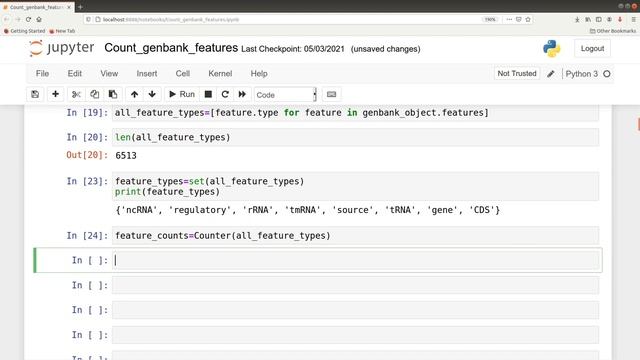Insert a new cell below with the plus icon
Viewport: 640px width, 360px height.
pyautogui.click(x=55, y=94)
